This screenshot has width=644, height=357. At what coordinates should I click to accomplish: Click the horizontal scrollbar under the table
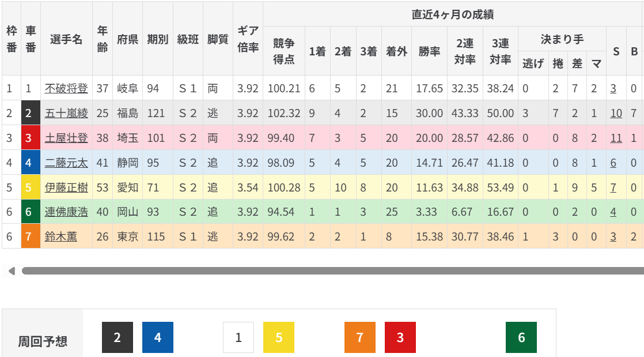(332, 270)
